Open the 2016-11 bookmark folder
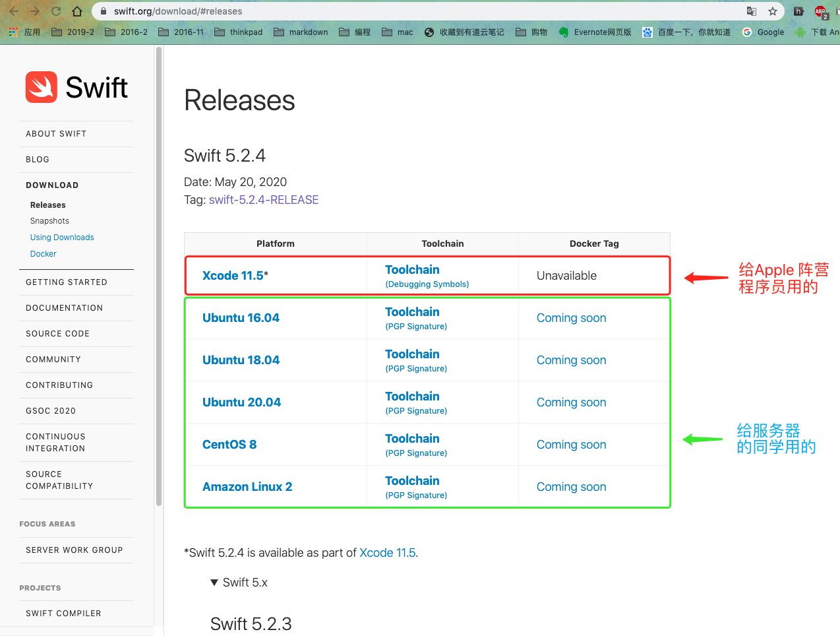 click(181, 32)
